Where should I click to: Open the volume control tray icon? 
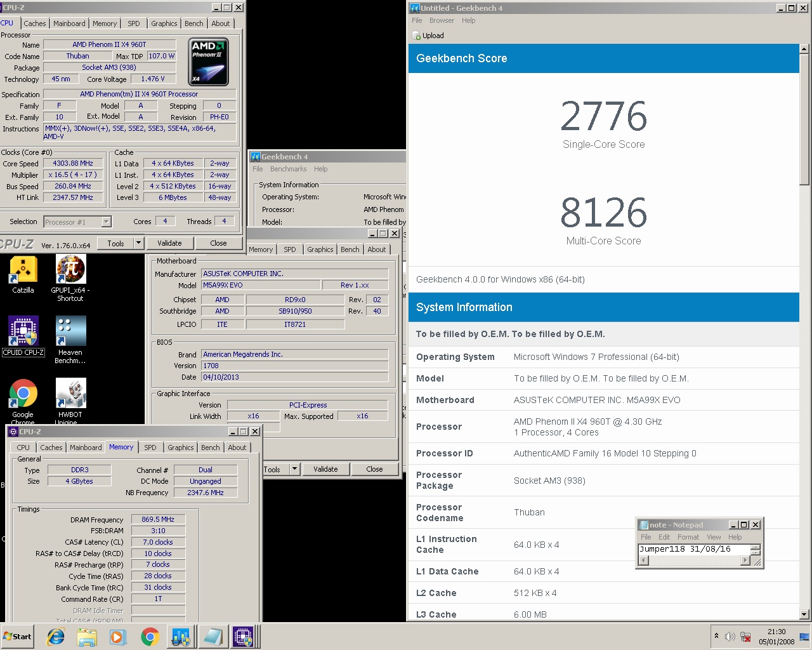pos(730,637)
